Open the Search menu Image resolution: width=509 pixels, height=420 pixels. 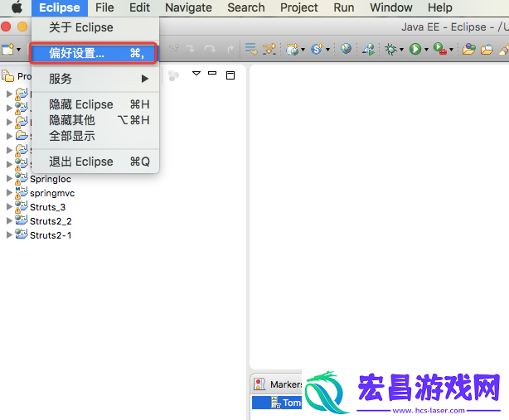point(246,7)
